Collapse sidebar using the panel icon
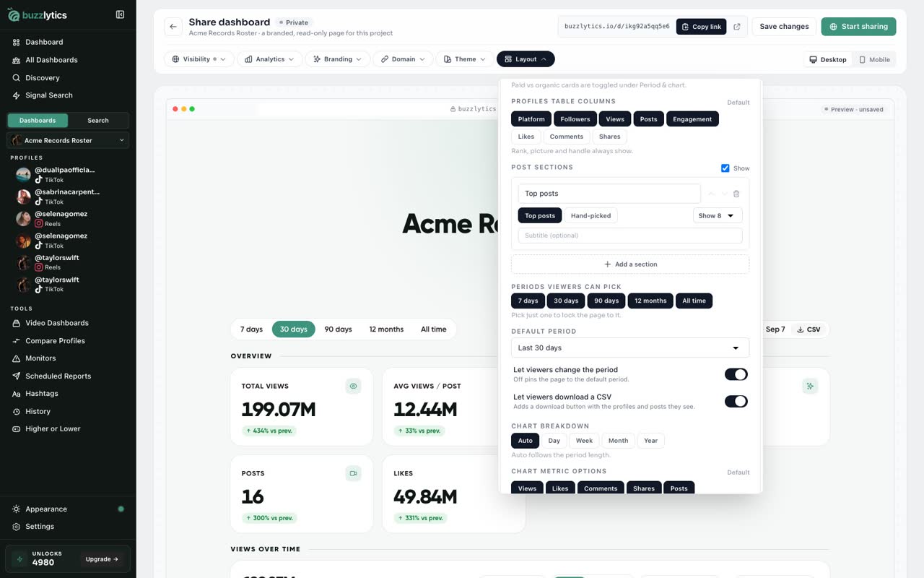This screenshot has height=578, width=924. (120, 14)
